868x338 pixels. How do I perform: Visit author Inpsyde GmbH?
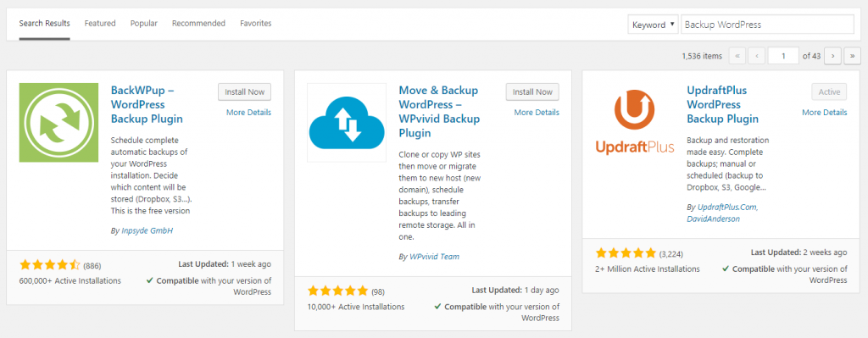(147, 230)
